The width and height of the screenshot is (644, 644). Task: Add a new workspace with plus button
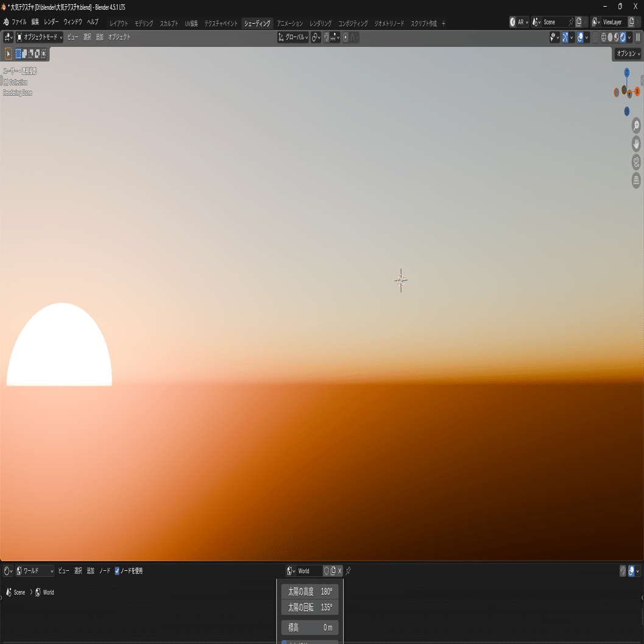tap(443, 23)
